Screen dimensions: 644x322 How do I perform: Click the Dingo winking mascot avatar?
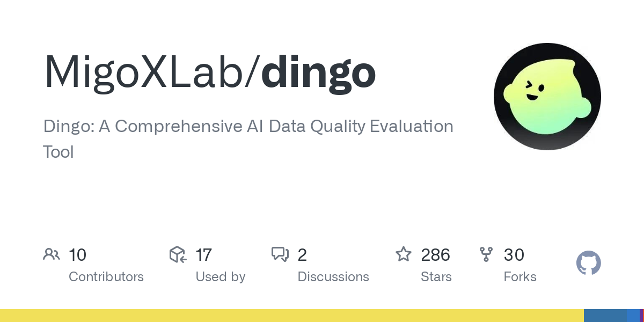click(x=547, y=97)
